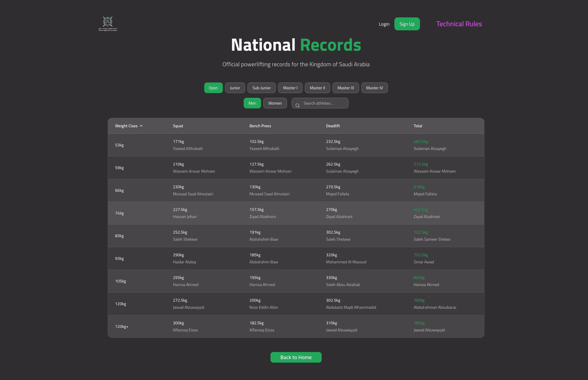Select the Sub-Junior category
Screen dimensions: 588x380
pos(261,87)
